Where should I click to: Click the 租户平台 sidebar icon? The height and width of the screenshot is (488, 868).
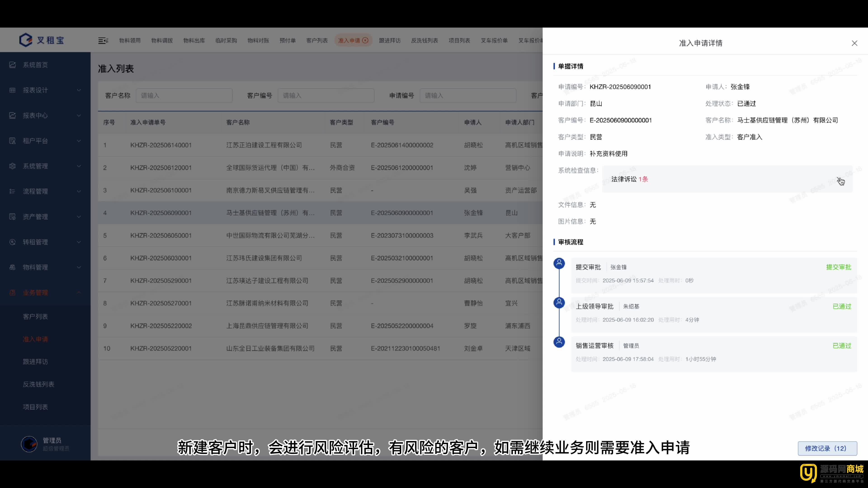pos(12,141)
